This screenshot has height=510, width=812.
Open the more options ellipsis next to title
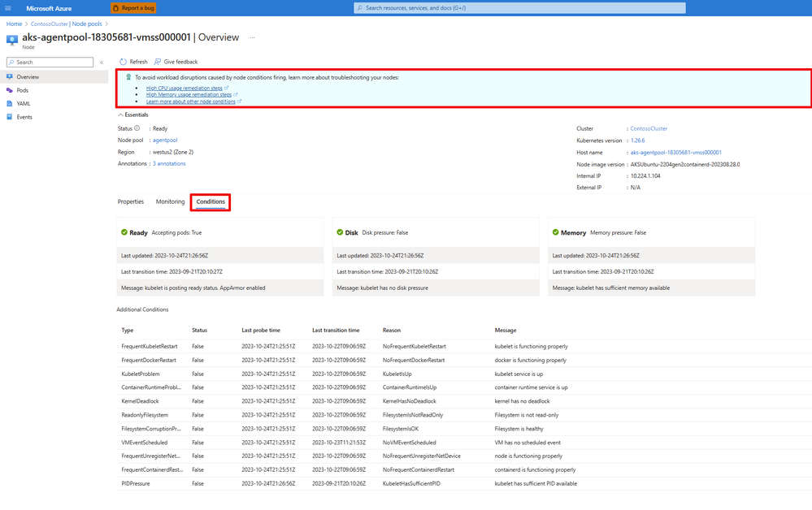[x=252, y=37]
